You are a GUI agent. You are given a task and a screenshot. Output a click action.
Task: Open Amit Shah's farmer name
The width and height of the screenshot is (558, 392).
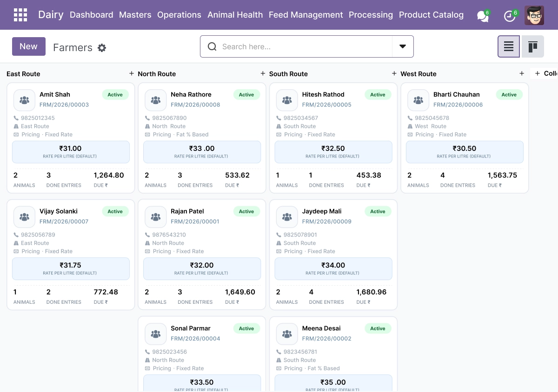(55, 94)
